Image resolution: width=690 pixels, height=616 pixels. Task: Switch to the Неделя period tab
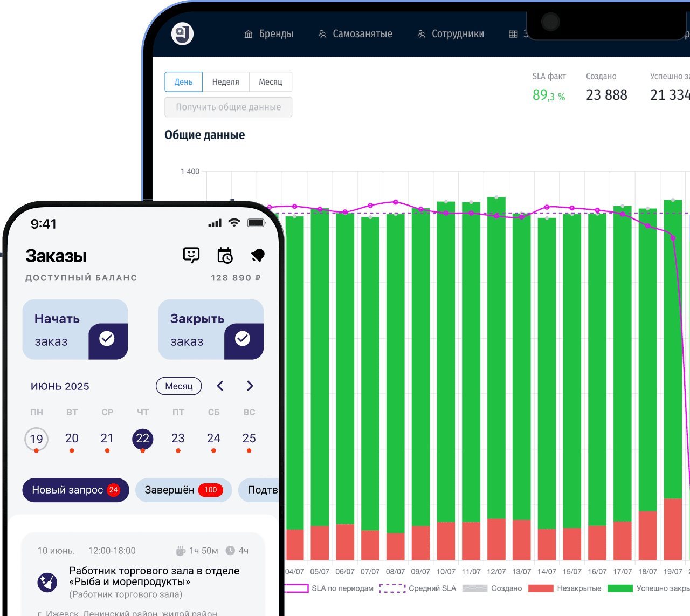coord(225,82)
